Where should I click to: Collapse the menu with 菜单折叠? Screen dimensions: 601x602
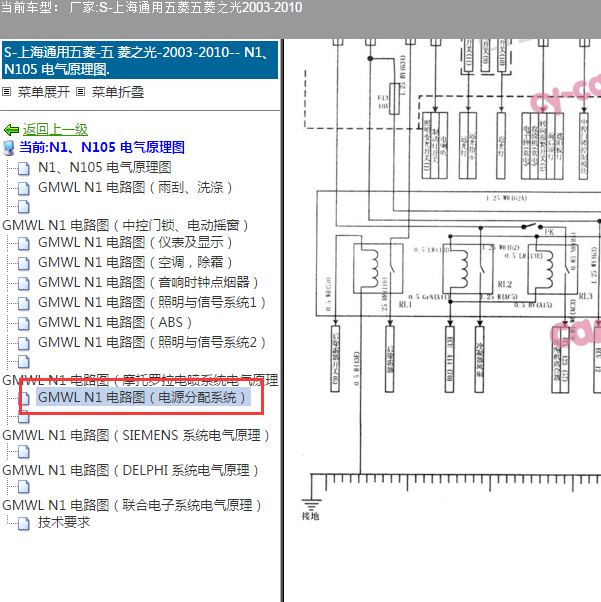click(x=118, y=92)
